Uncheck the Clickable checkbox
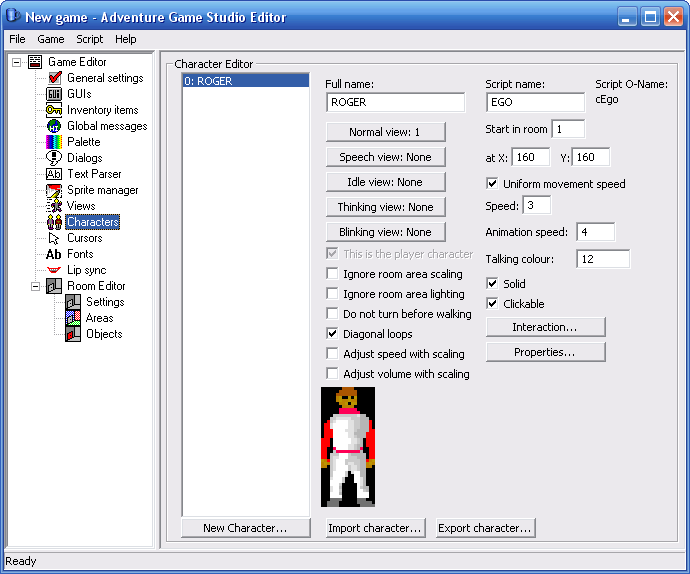This screenshot has height=574, width=690. tap(492, 304)
